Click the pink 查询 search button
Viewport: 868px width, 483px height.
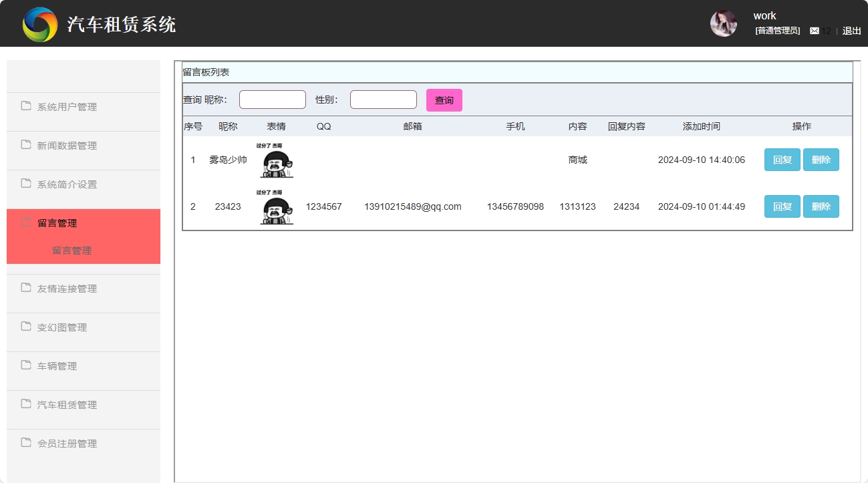[x=444, y=99]
